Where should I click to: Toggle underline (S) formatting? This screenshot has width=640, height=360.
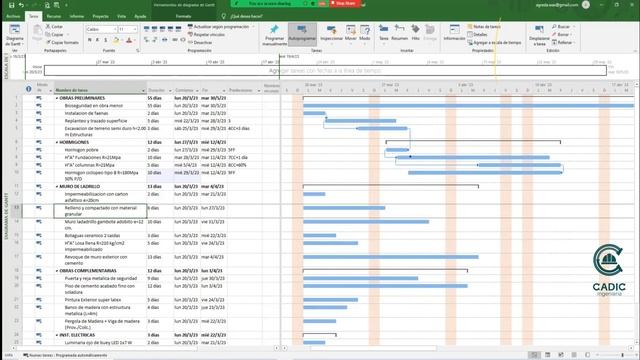pyautogui.click(x=106, y=40)
